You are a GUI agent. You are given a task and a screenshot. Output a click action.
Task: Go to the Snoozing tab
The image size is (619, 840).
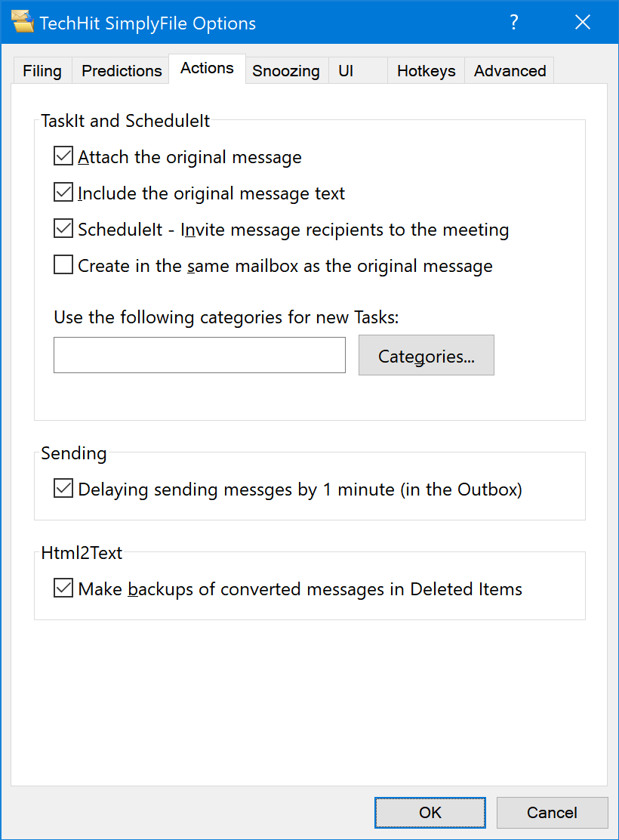coord(286,71)
